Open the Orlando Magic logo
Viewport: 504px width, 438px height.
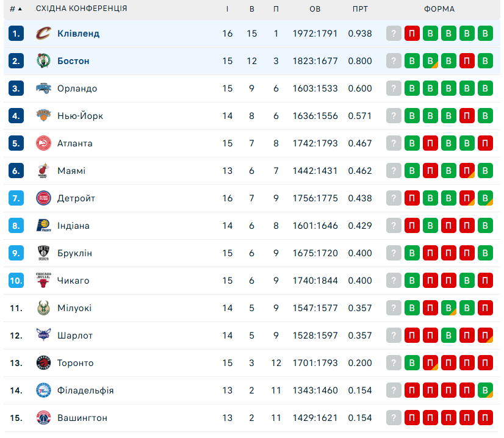(43, 88)
